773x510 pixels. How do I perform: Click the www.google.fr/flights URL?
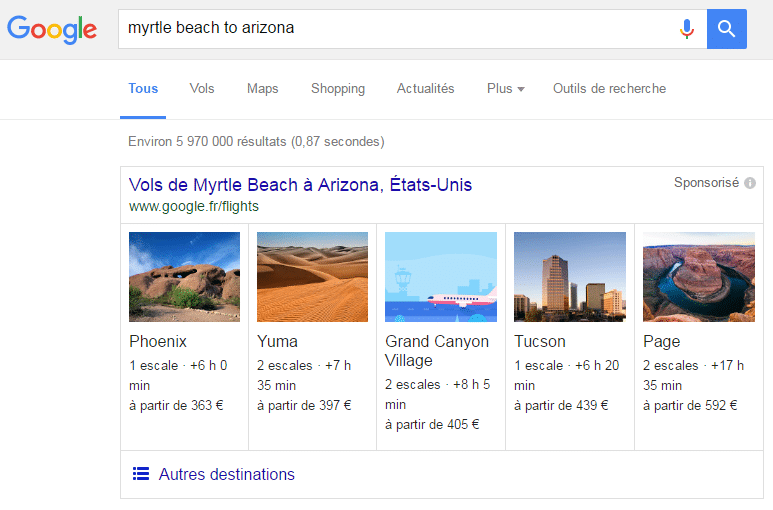[x=194, y=206]
